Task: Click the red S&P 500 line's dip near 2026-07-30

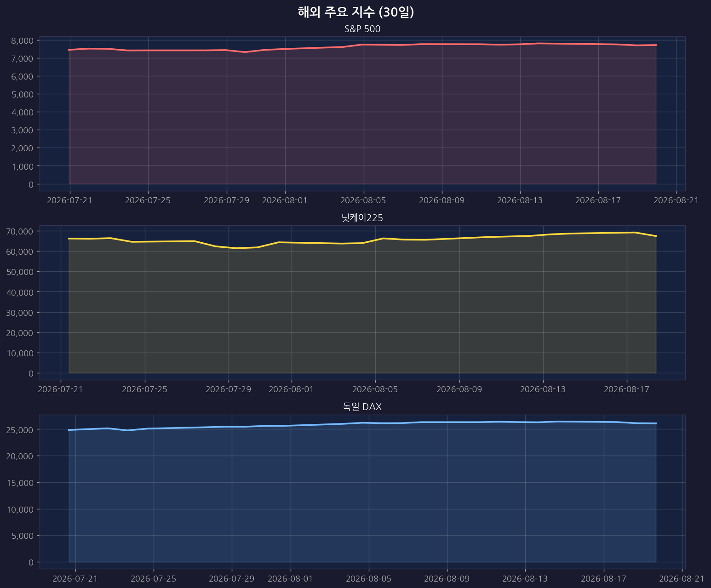Action: [x=245, y=52]
